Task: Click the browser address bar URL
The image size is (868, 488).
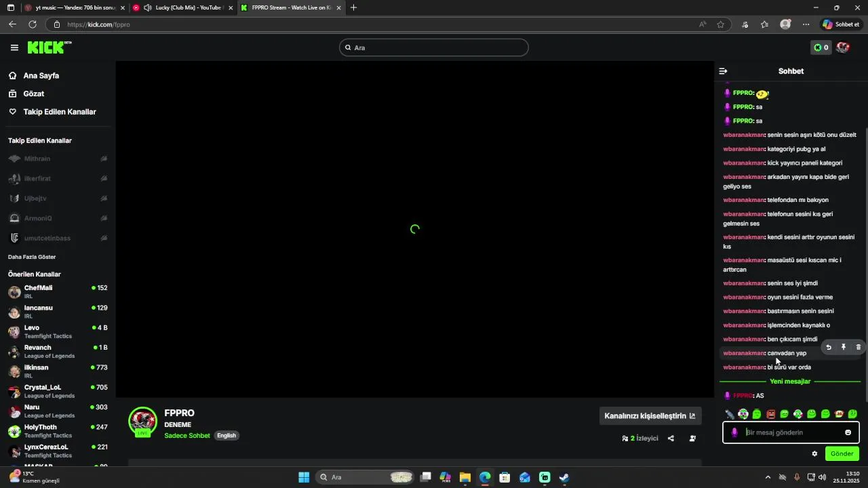Action: [99, 24]
